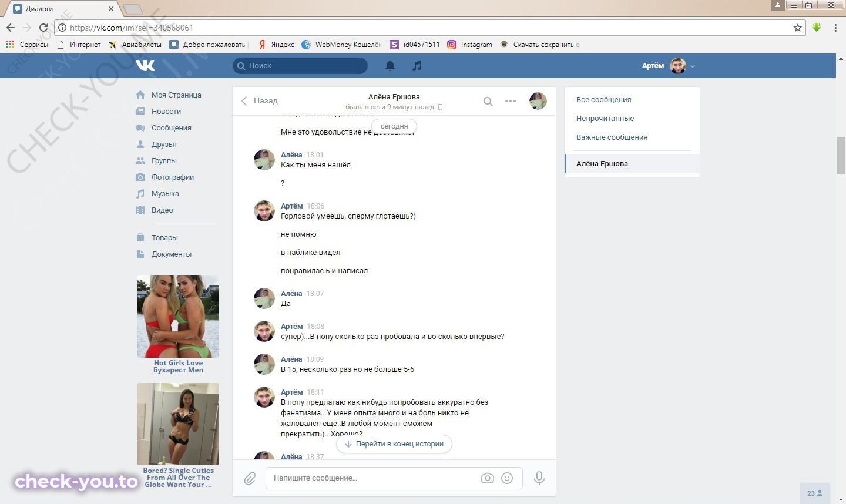Open the Авиабилеты bookmark

pyautogui.click(x=135, y=44)
